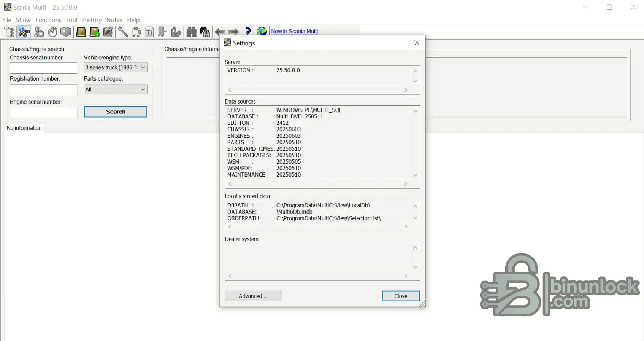Click Data sources left scroll arrow
Screen dimensions: 644x341
[x=230, y=184]
